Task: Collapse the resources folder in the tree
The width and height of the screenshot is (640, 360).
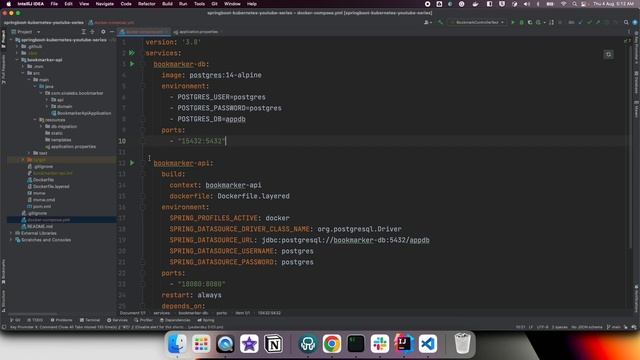Action: (35, 120)
